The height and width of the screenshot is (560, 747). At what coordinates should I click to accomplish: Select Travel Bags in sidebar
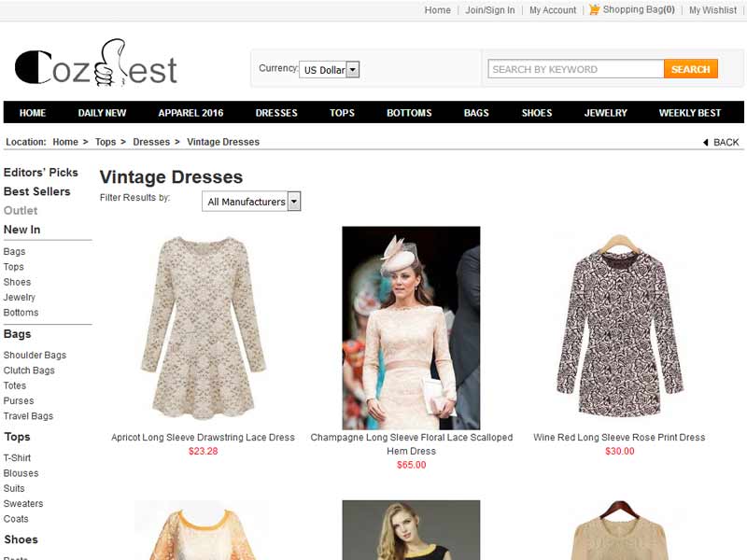point(28,415)
